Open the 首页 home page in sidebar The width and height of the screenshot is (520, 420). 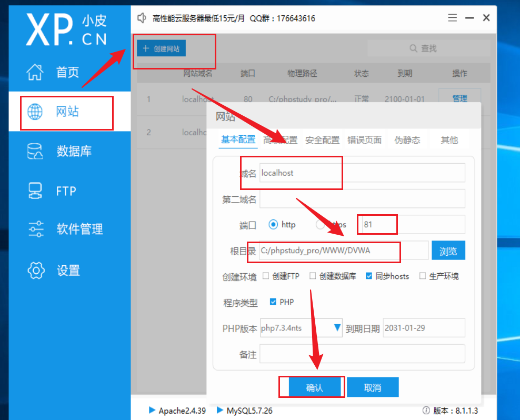53,72
